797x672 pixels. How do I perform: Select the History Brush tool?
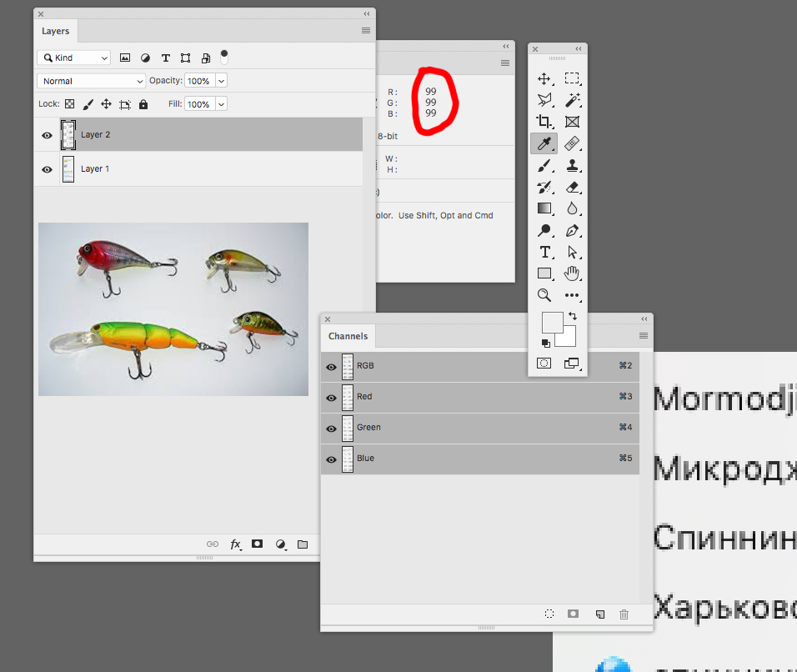544,187
